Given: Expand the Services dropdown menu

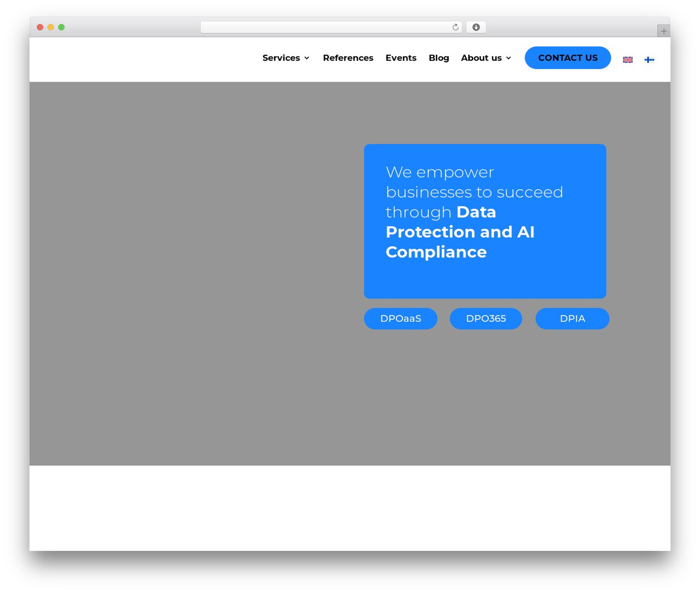Looking at the screenshot, I should (x=286, y=58).
